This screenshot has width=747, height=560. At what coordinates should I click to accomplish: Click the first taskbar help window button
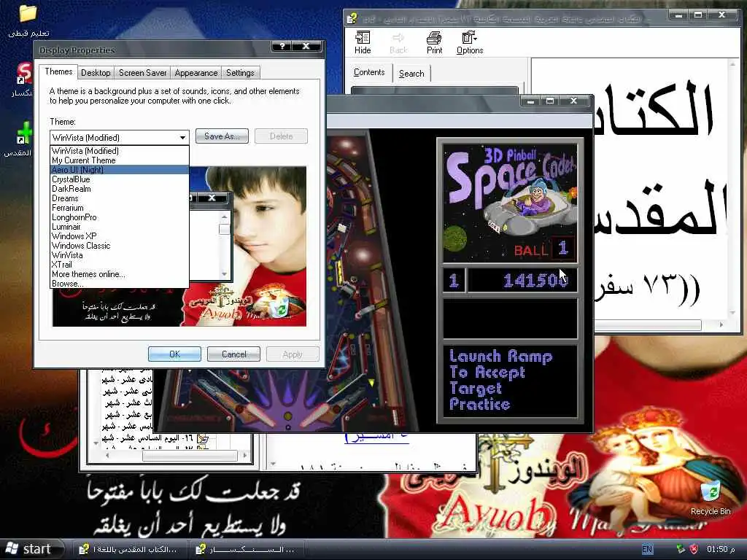(128, 549)
